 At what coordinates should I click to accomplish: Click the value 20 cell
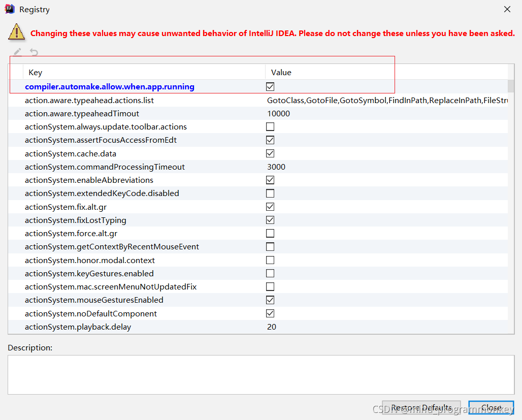pyautogui.click(x=271, y=327)
